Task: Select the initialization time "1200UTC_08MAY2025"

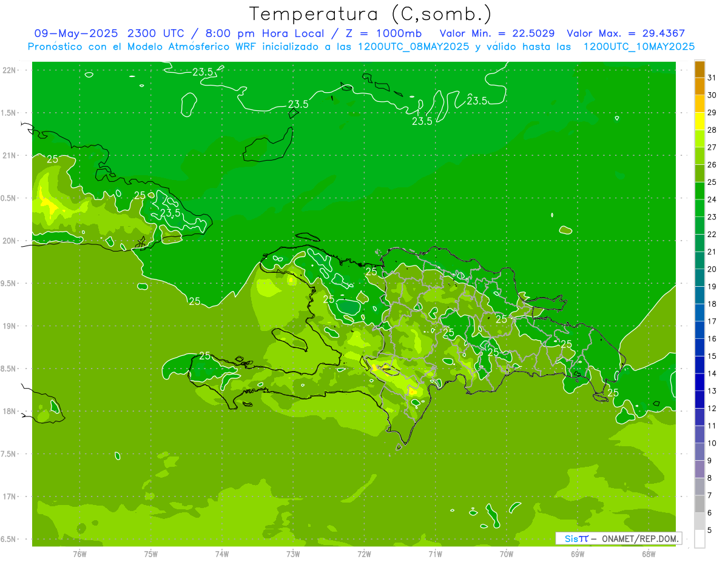Action: [x=413, y=47]
